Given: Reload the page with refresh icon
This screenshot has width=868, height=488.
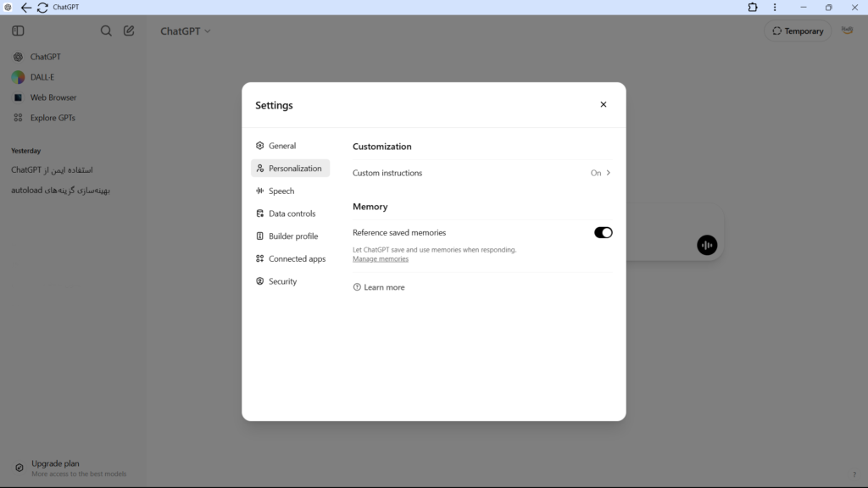Looking at the screenshot, I should coord(42,7).
